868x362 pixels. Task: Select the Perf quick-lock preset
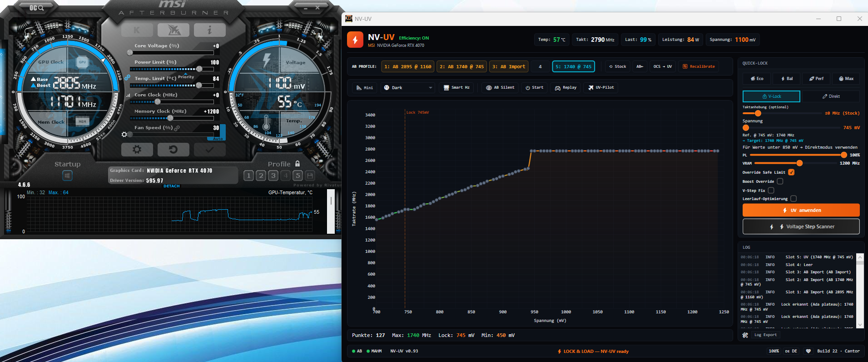tap(816, 79)
